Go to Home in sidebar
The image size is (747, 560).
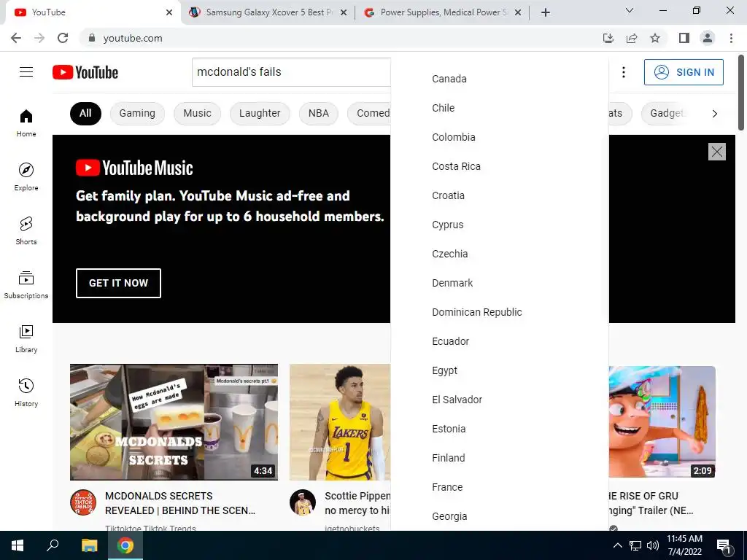26,122
